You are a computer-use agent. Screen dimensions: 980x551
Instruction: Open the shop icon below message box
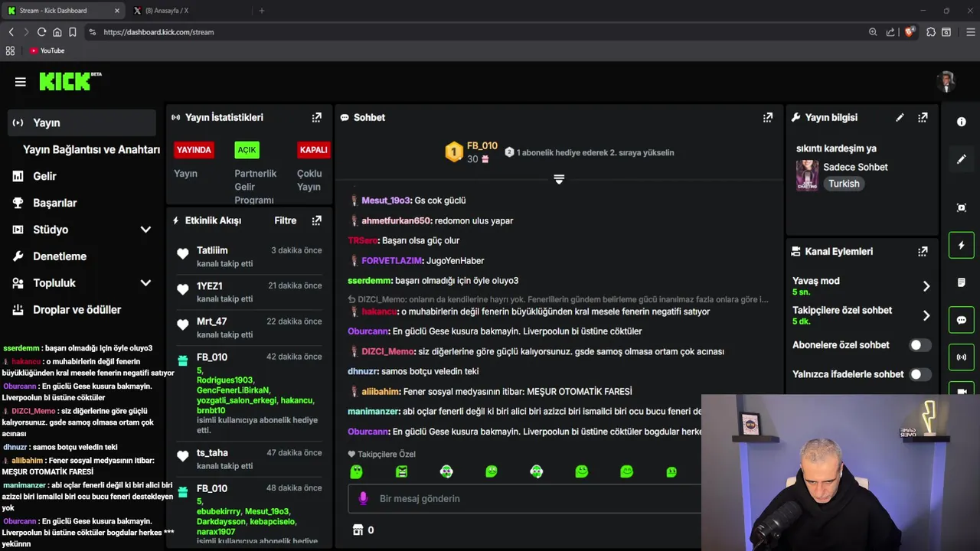[x=358, y=530]
